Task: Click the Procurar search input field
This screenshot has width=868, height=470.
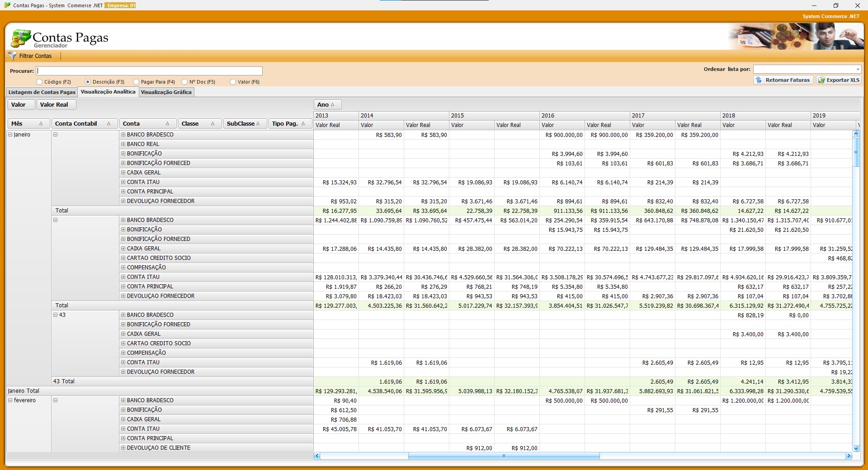Action: 149,71
